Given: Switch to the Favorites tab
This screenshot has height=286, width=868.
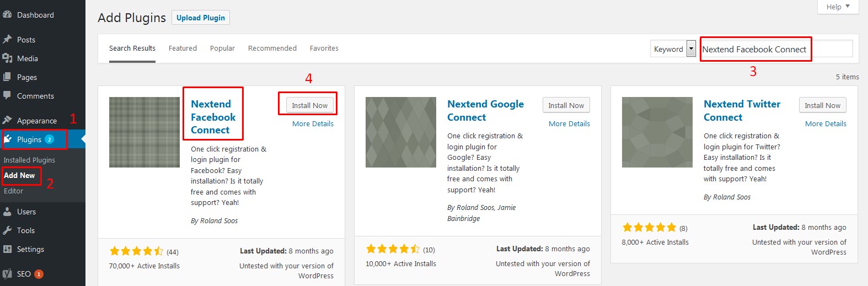Looking at the screenshot, I should [x=324, y=48].
